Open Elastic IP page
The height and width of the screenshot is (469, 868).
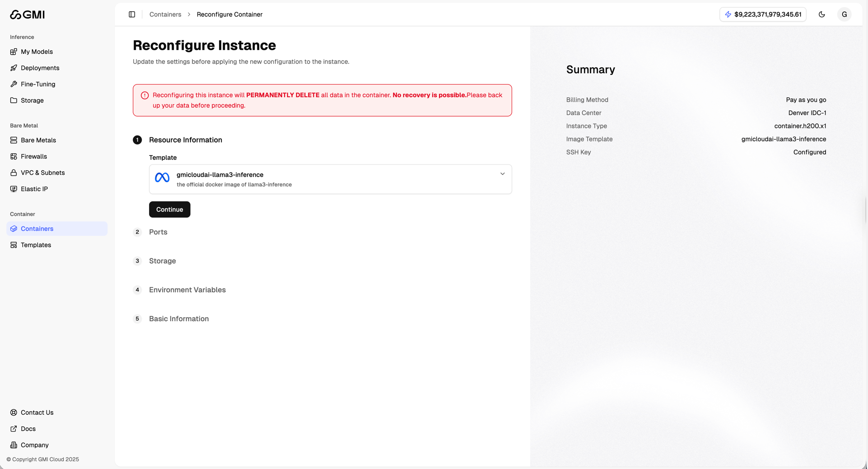[x=57, y=189]
